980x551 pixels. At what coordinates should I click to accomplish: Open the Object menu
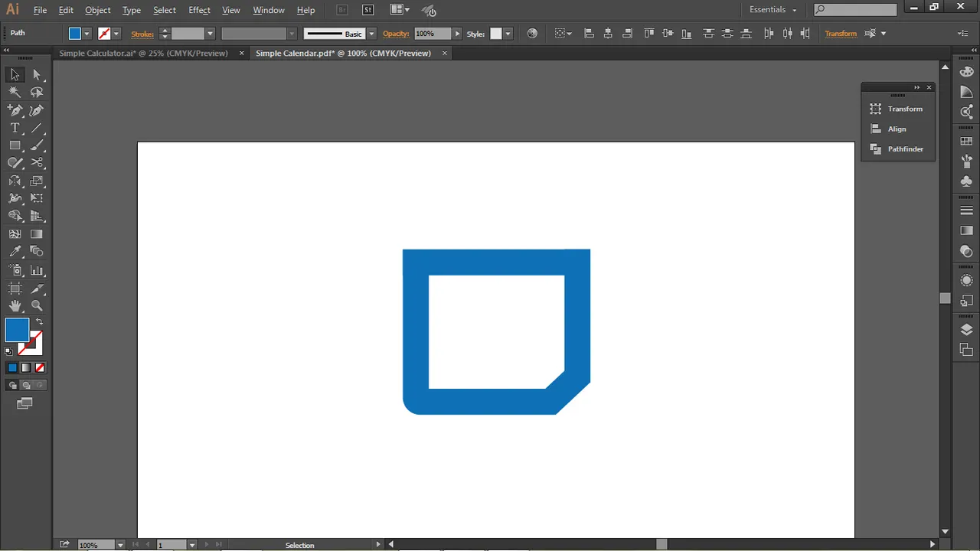(97, 10)
